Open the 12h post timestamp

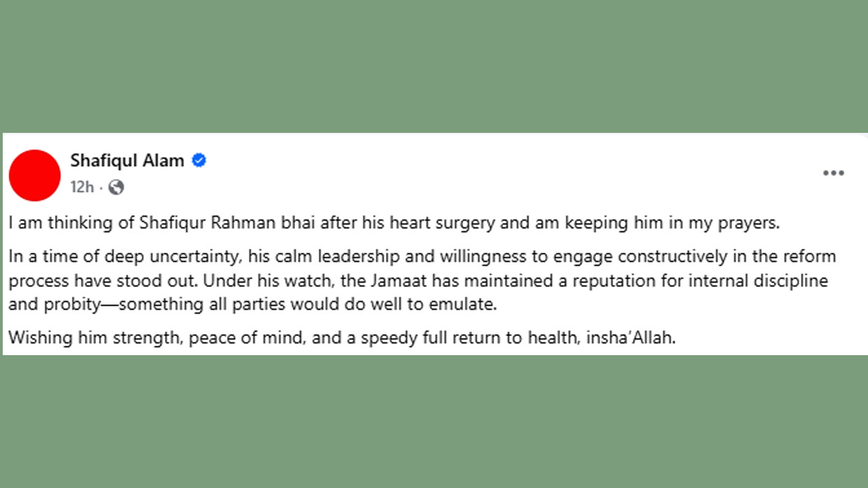82,187
